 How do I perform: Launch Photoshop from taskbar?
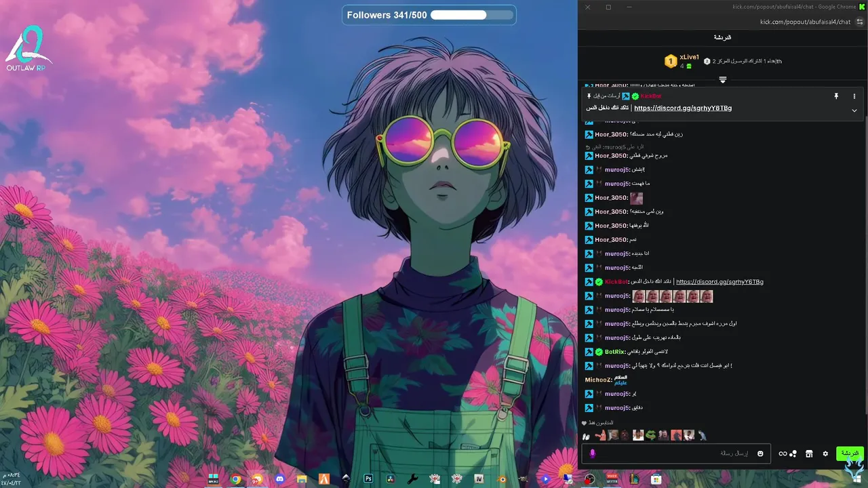[x=368, y=479]
